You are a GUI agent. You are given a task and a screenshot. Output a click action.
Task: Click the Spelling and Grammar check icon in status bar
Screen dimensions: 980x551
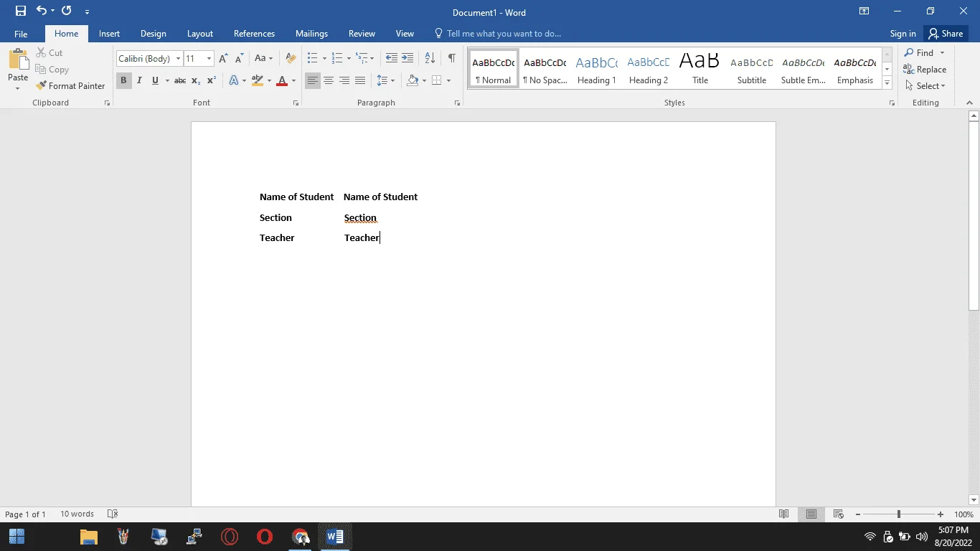click(113, 514)
